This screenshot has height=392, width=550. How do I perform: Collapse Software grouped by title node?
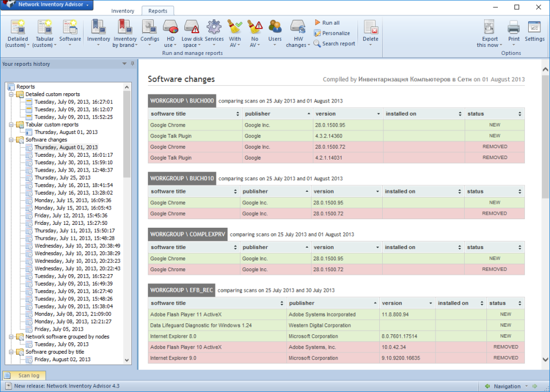(11, 352)
